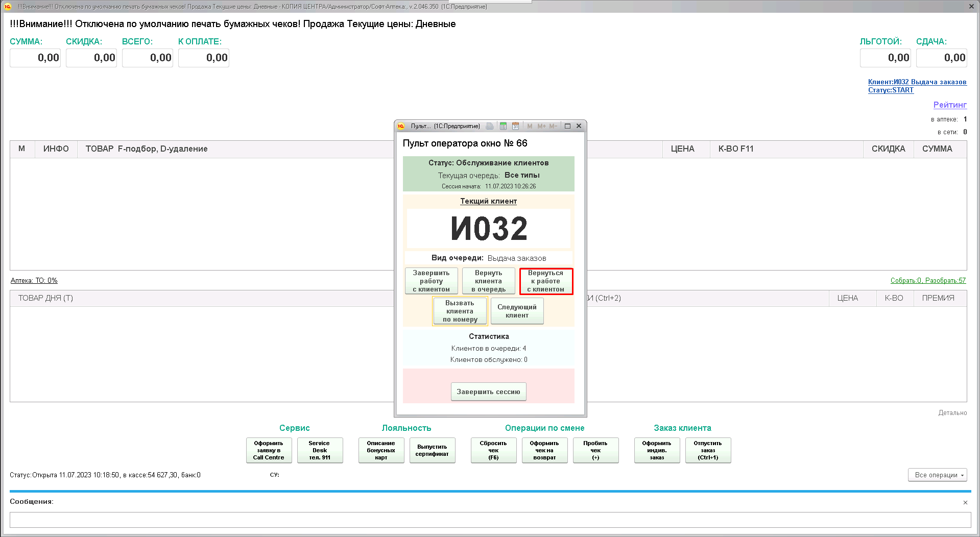The width and height of the screenshot is (980, 537).
Task: Close the Сообщения messages panel
Action: pos(965,502)
